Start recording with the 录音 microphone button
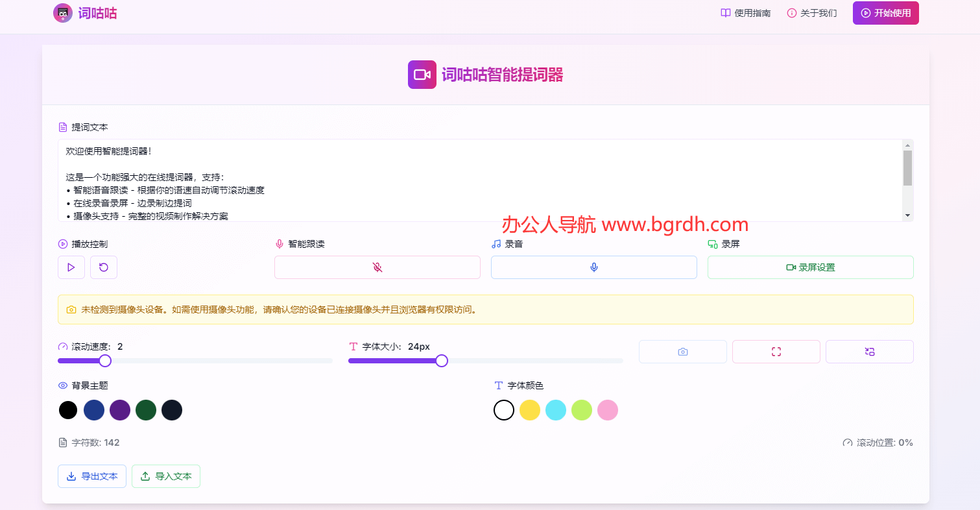The image size is (980, 510). [593, 267]
